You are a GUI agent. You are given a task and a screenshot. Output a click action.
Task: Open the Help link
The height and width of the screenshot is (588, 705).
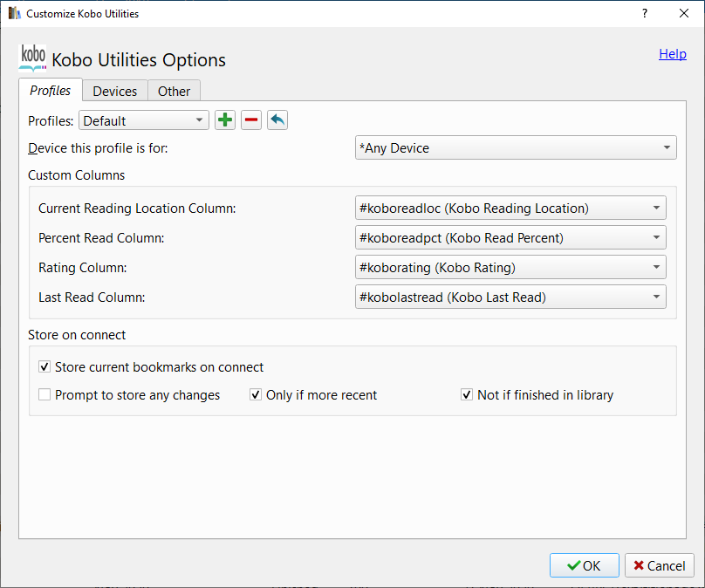pos(672,54)
